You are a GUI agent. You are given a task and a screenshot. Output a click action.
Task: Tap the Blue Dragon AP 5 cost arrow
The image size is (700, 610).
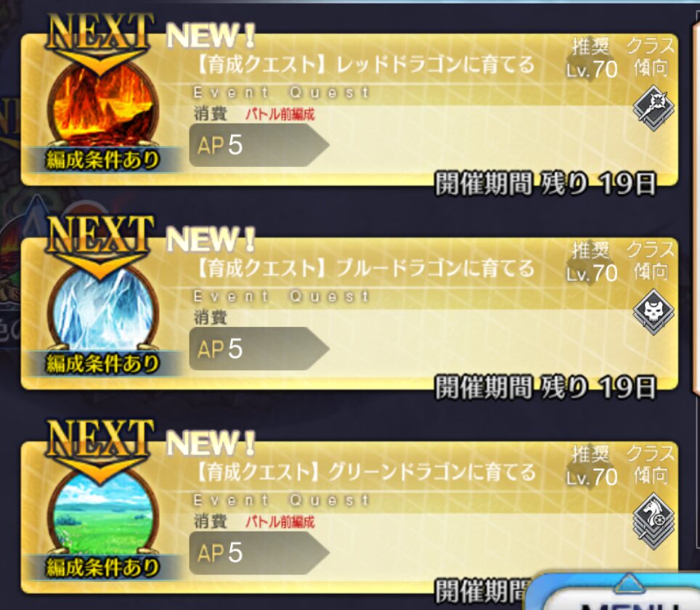coord(259,349)
